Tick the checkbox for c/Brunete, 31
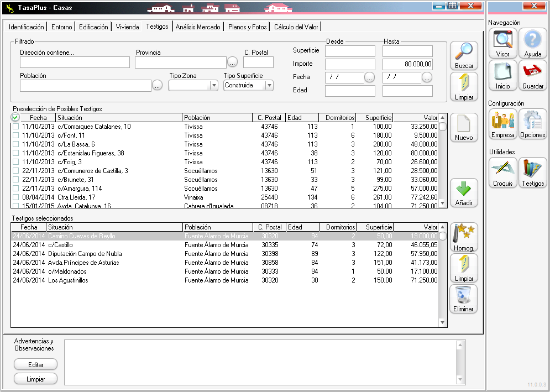550x392 pixels. coord(15,180)
